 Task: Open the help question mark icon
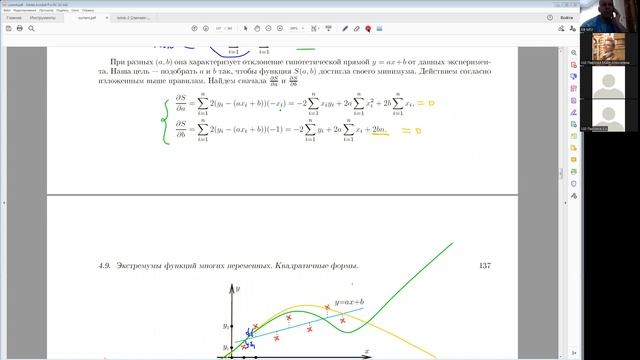click(x=550, y=18)
